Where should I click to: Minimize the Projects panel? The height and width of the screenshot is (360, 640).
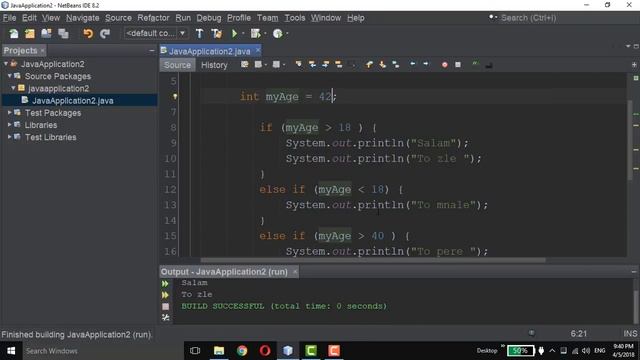[x=152, y=50]
